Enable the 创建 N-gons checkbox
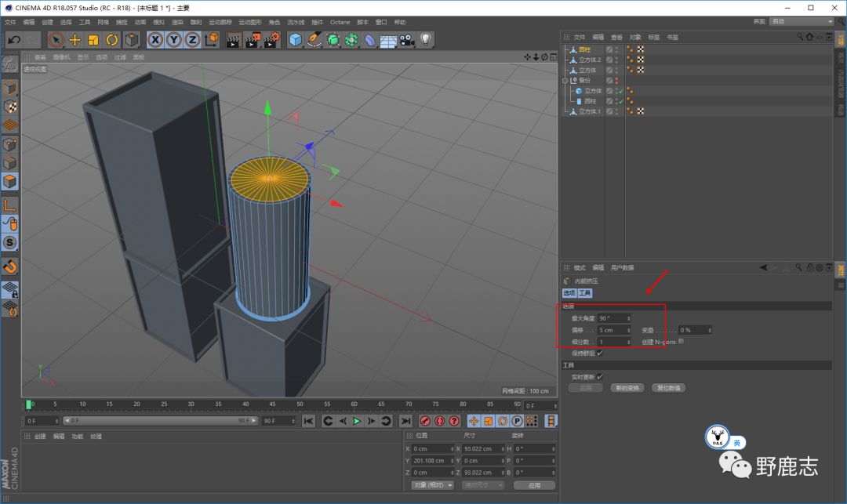 pyautogui.click(x=681, y=341)
